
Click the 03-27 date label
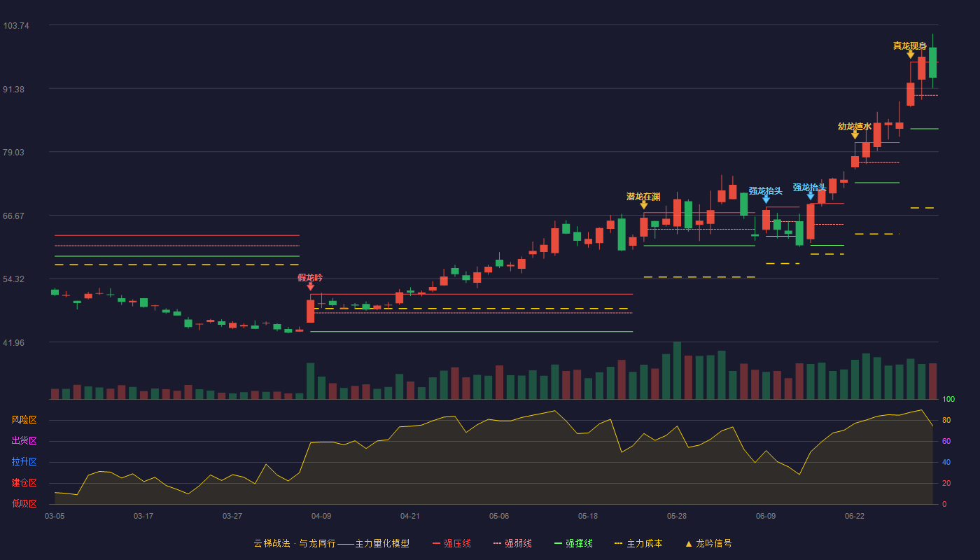[232, 516]
